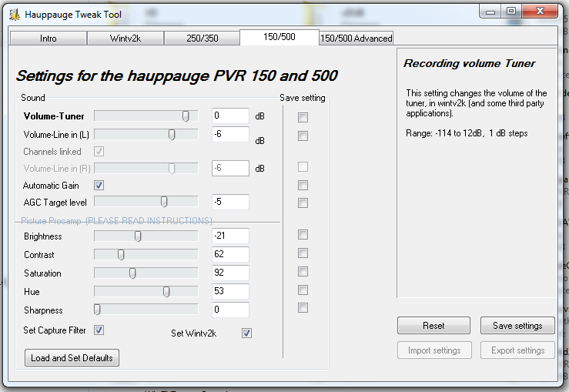This screenshot has height=392, width=569.
Task: Click the Volume-Tuner label
Action: (x=54, y=116)
